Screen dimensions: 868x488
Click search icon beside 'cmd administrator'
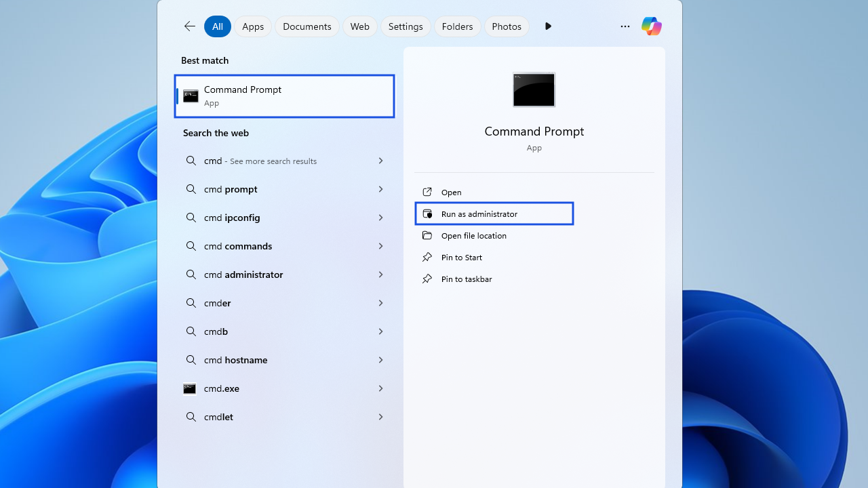tap(191, 274)
